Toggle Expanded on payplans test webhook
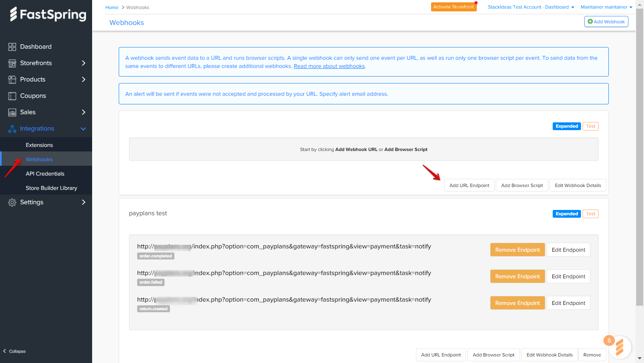This screenshot has width=644, height=363. click(567, 214)
